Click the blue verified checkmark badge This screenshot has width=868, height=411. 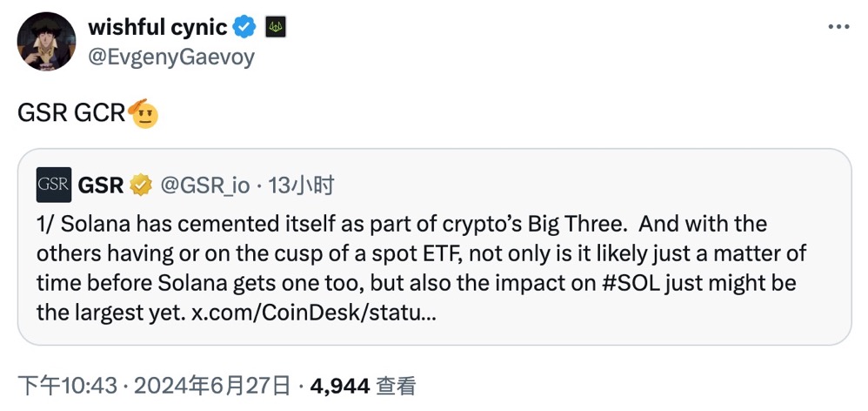point(245,27)
